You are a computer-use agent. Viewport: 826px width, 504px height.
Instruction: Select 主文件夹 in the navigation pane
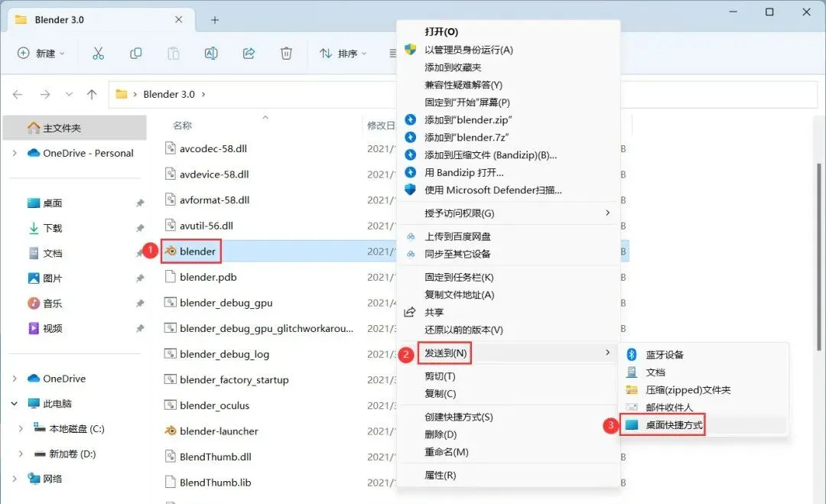click(x=74, y=128)
